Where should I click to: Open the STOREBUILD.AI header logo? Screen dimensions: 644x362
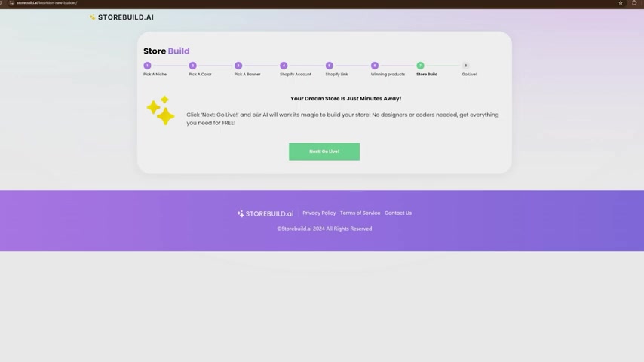(x=121, y=17)
